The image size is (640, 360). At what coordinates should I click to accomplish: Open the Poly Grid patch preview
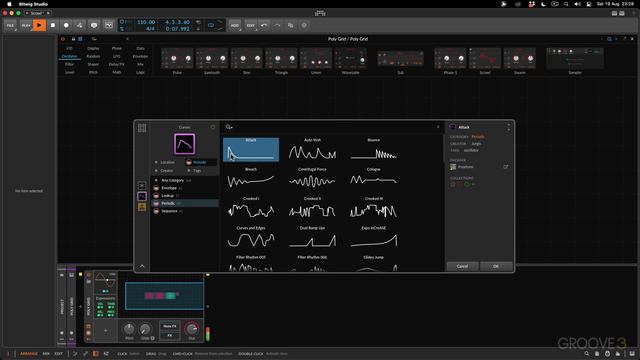(164, 296)
